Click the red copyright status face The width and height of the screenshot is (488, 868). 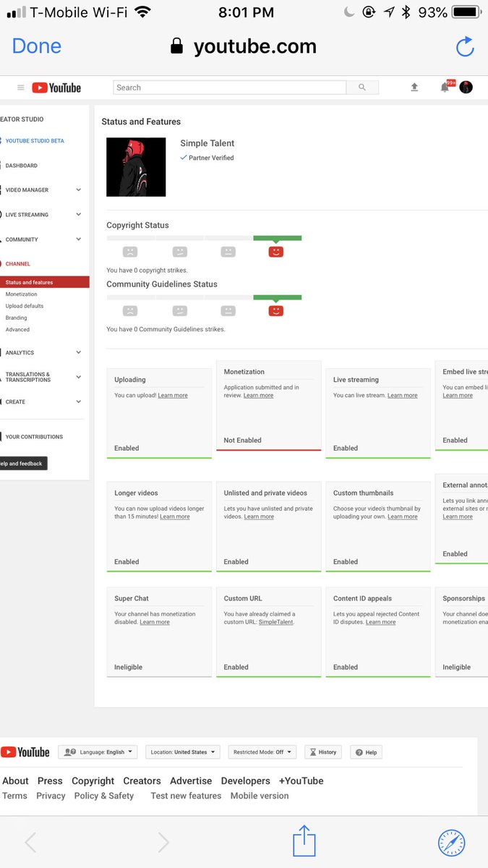275,252
